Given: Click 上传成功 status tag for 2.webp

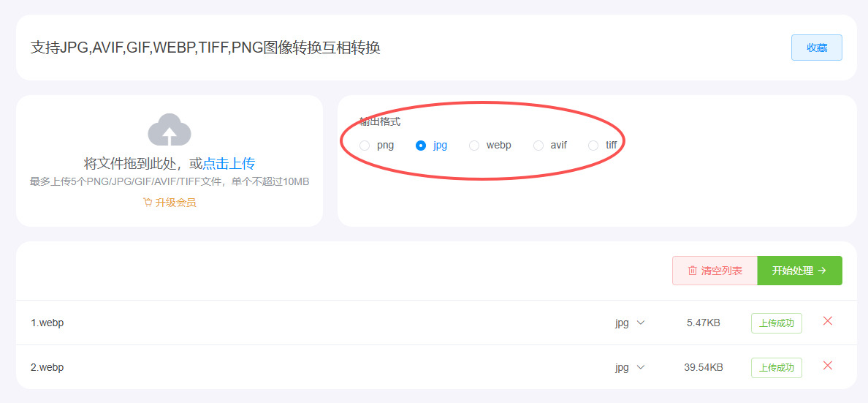Looking at the screenshot, I should [x=776, y=367].
